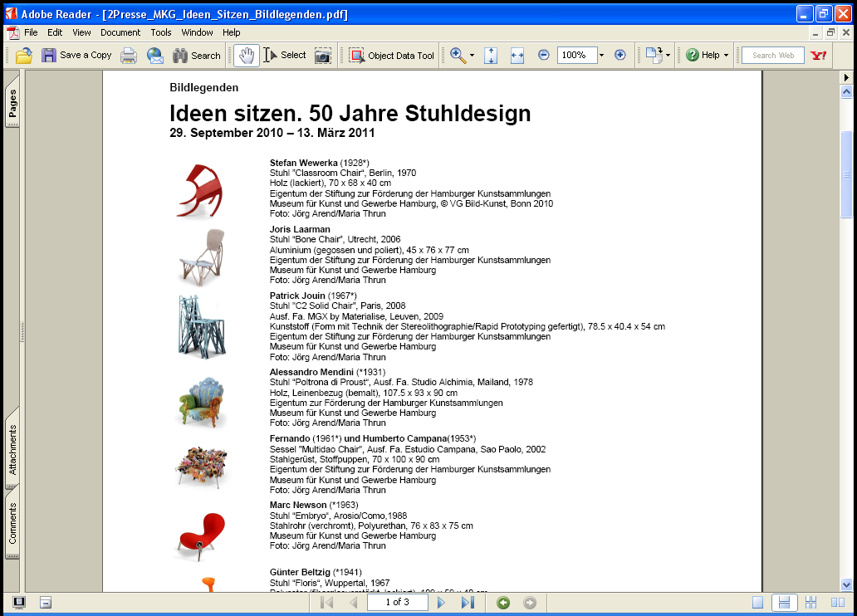This screenshot has height=616, width=857.
Task: Go to the First Page button
Action: point(327,603)
